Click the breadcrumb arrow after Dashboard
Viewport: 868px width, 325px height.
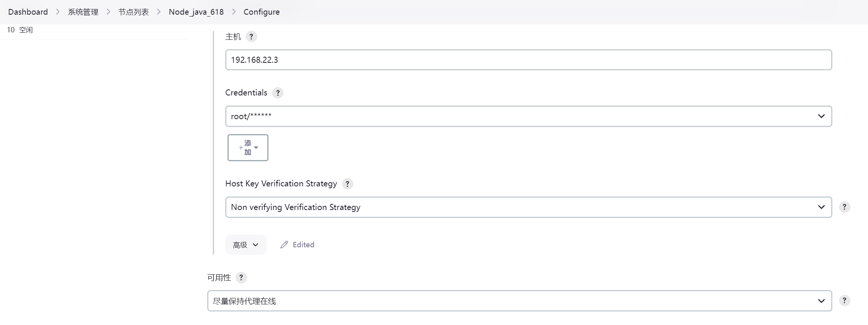point(58,12)
